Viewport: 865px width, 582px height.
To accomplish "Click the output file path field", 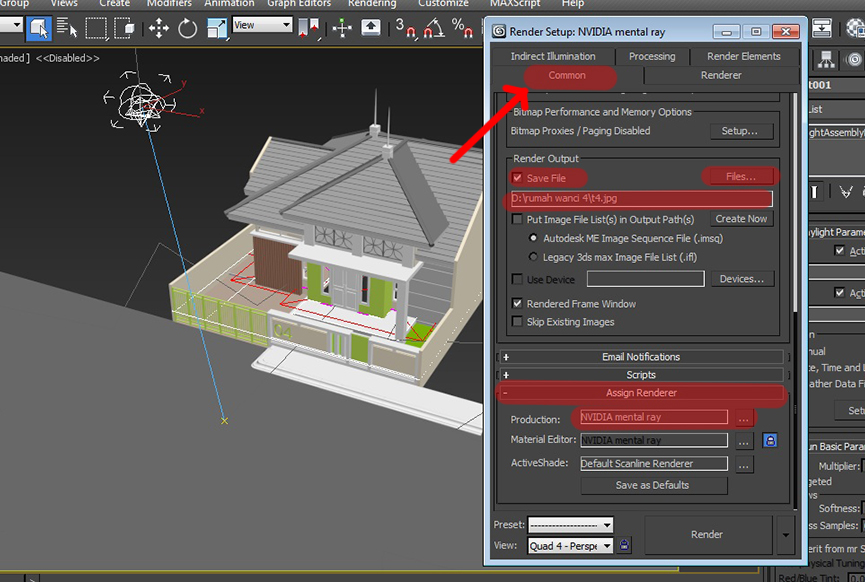I will pyautogui.click(x=642, y=199).
